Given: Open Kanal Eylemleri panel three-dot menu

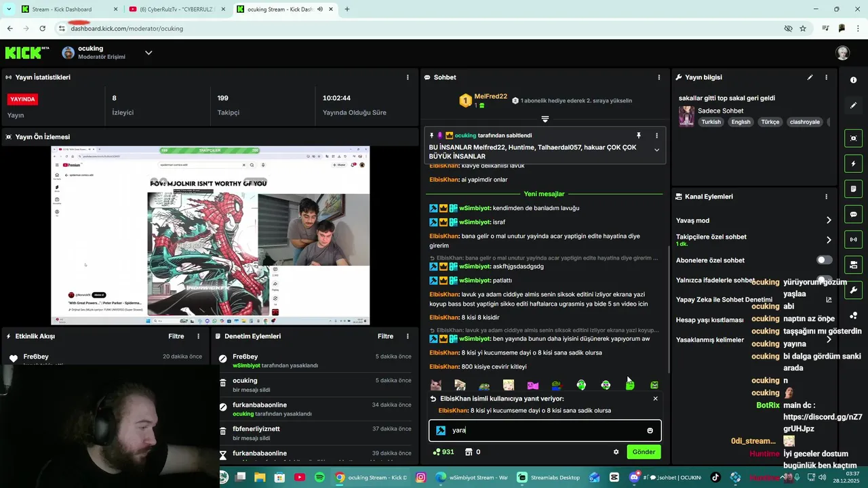Looking at the screenshot, I should coord(826,197).
